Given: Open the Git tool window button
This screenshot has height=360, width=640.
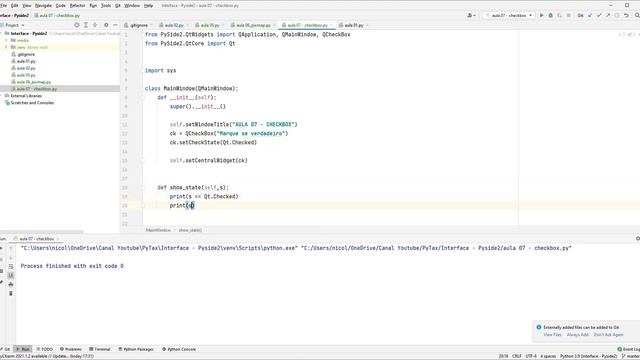Looking at the screenshot, I should pyautogui.click(x=5, y=349).
